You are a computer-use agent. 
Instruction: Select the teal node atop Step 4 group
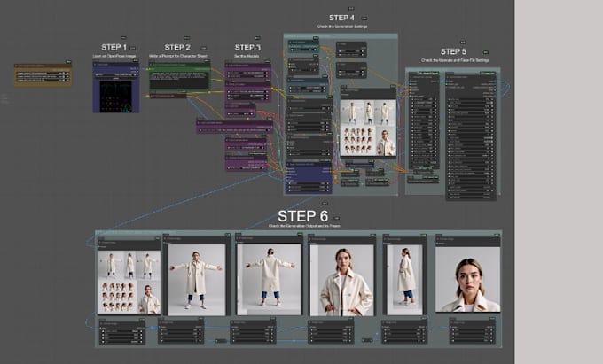303,46
